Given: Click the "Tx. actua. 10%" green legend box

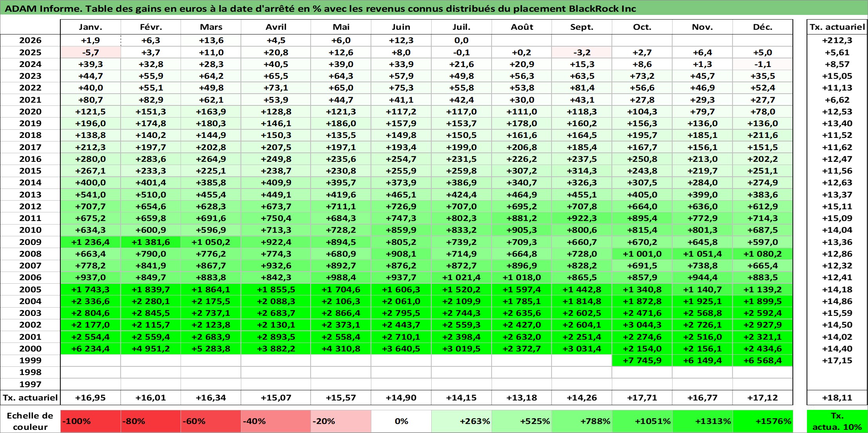Looking at the screenshot, I should pos(837,421).
